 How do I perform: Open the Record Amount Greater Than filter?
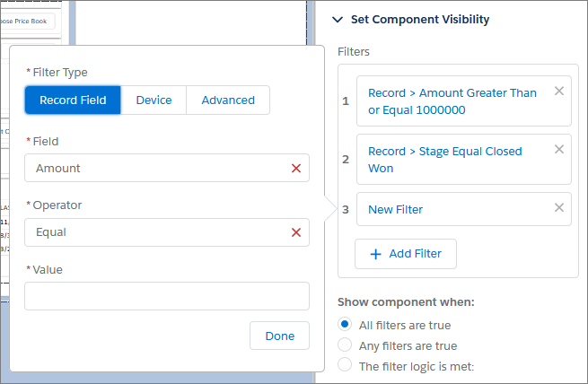point(452,101)
